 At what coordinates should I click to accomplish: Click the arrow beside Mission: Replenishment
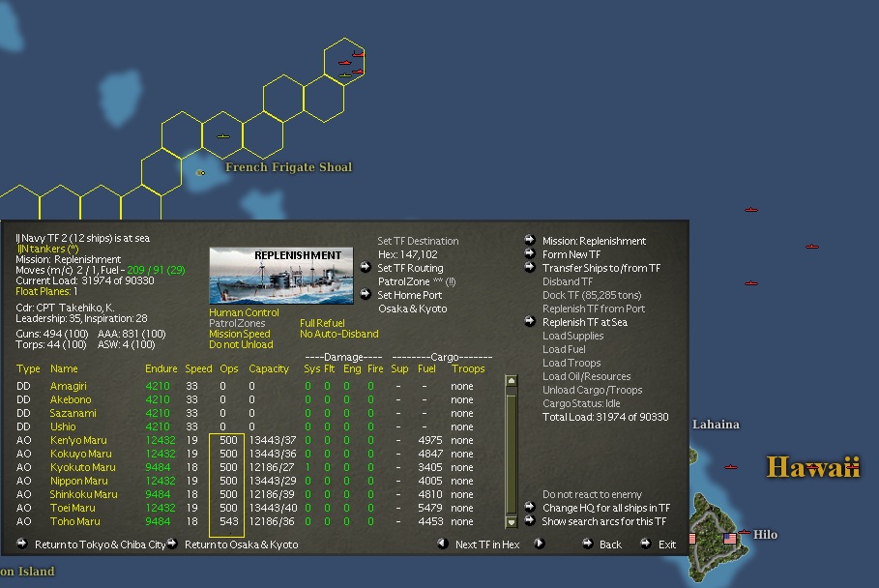[529, 240]
